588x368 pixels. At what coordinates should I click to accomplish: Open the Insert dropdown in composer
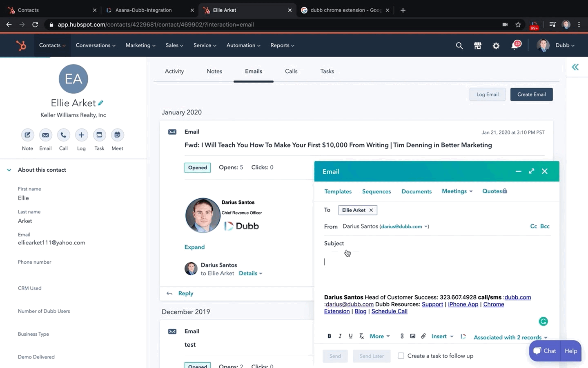point(443,336)
